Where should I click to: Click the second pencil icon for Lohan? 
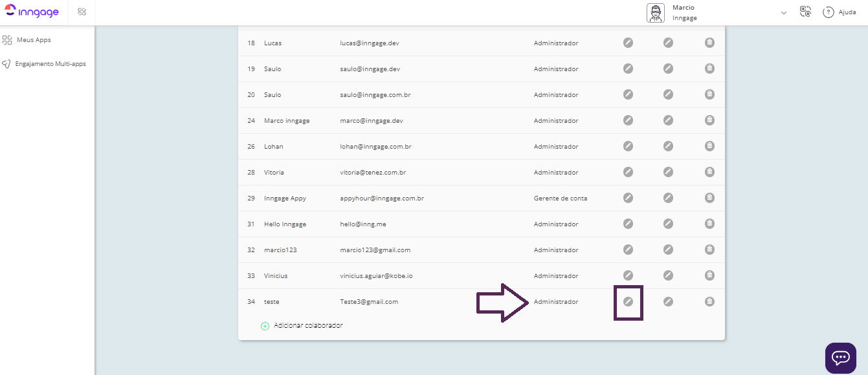click(x=668, y=146)
